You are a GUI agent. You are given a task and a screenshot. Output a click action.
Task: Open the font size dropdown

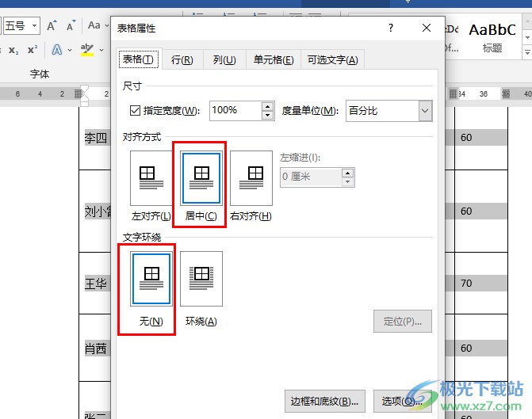(35, 26)
